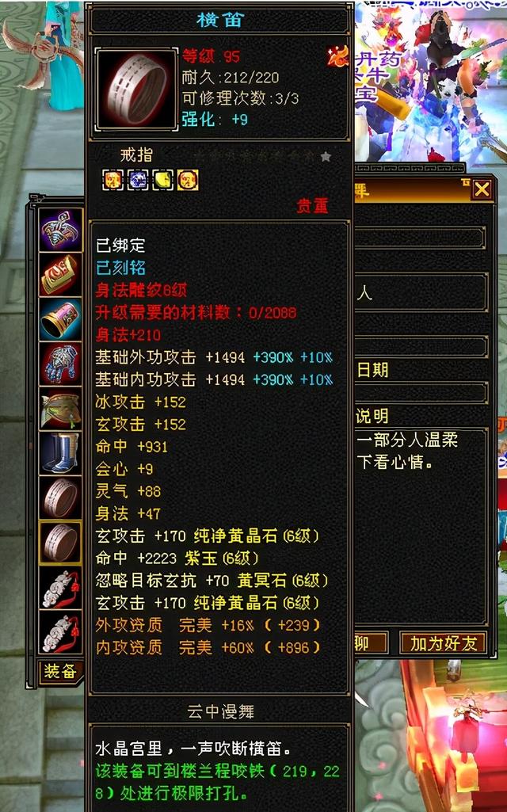
Task: Select the red scroll belt slot
Action: (60, 274)
